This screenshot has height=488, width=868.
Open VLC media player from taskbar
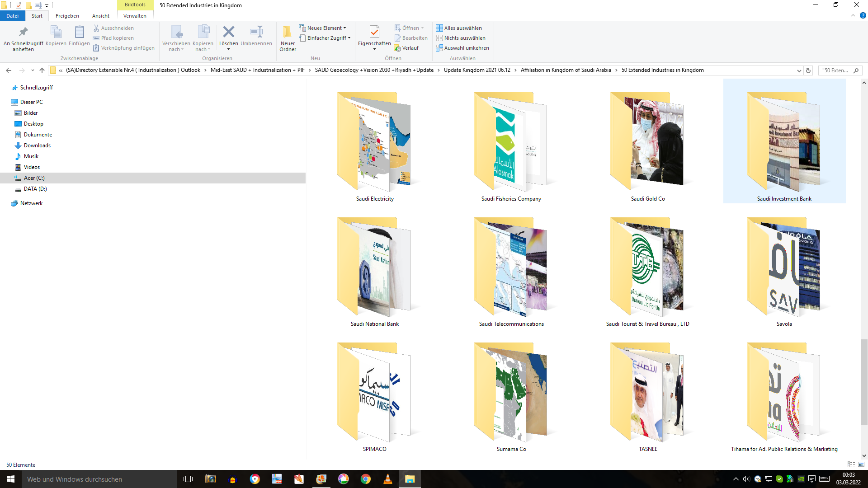click(x=387, y=479)
